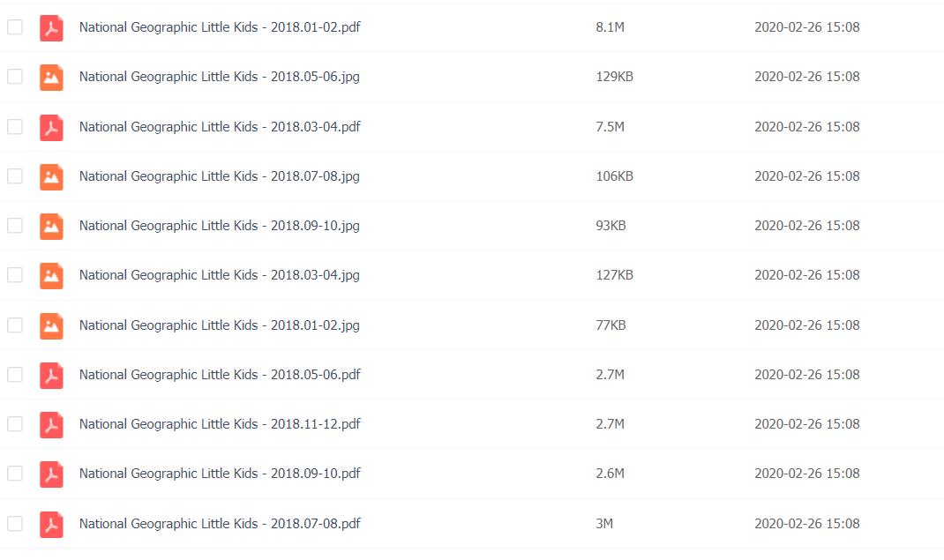Click image icon for 2018.05-06.jpg
Viewport: 944px width, 560px height.
[x=51, y=77]
